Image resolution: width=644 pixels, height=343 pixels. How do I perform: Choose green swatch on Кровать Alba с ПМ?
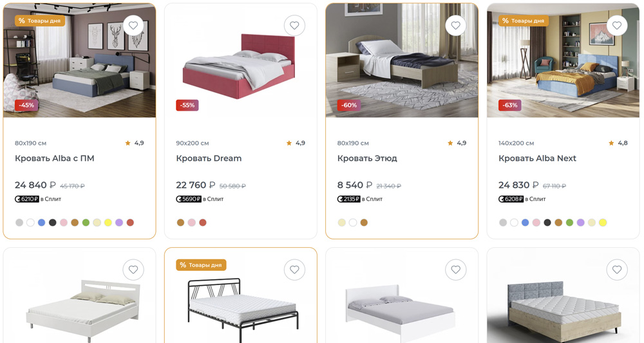click(x=86, y=223)
